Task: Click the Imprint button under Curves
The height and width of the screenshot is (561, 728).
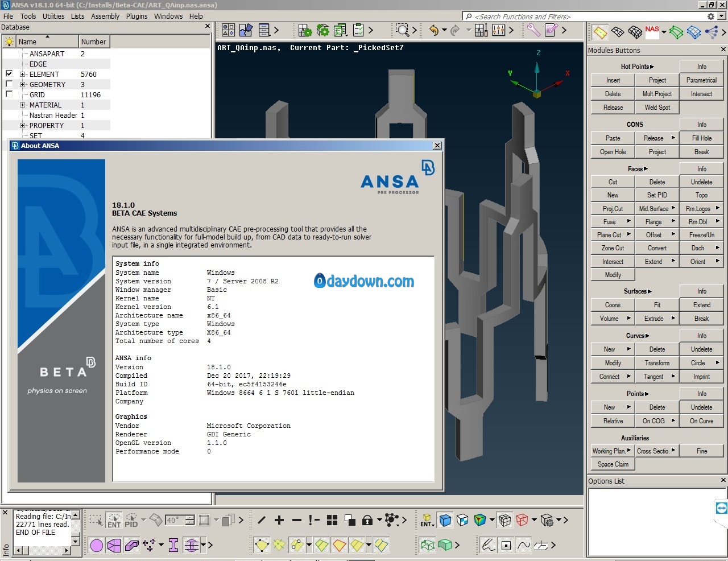Action: 701,377
